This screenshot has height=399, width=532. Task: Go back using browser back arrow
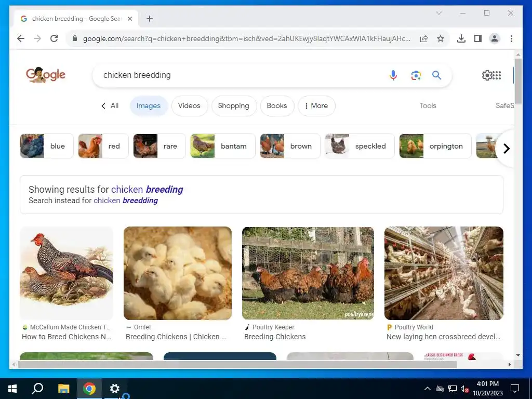point(21,38)
